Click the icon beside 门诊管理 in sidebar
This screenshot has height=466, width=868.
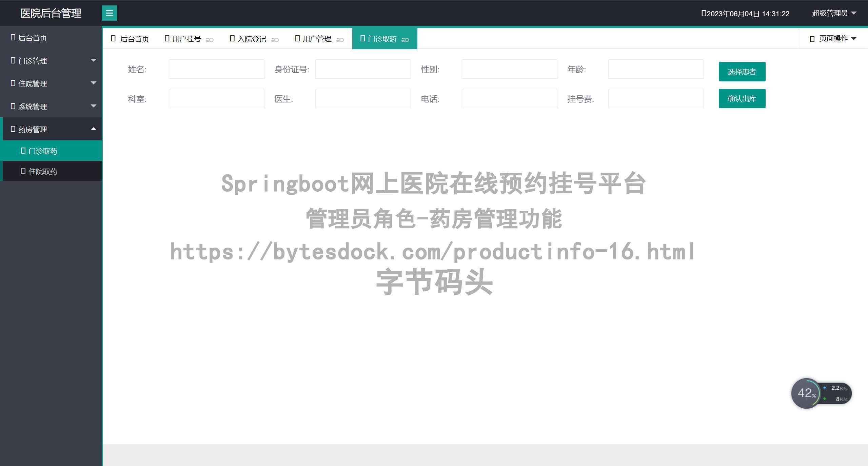(13, 60)
